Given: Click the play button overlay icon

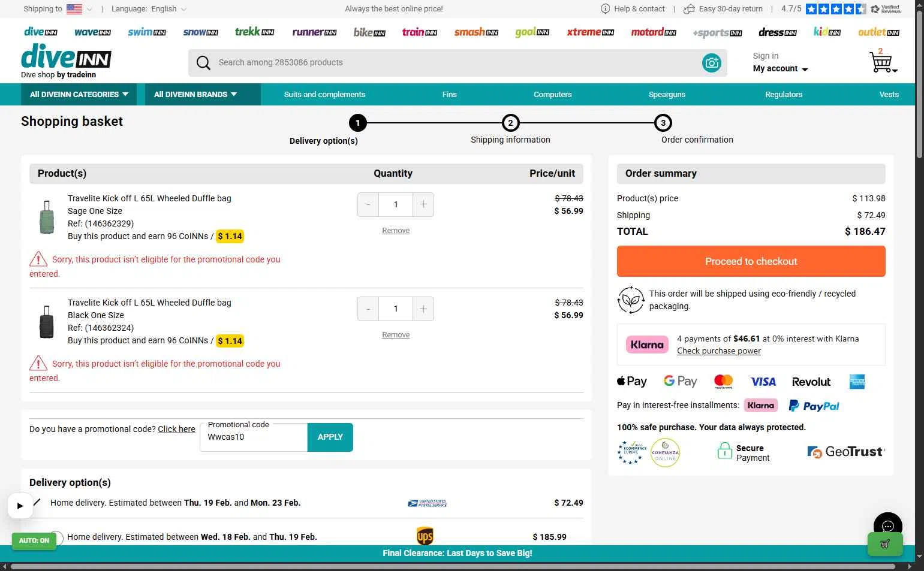Looking at the screenshot, I should 20,506.
